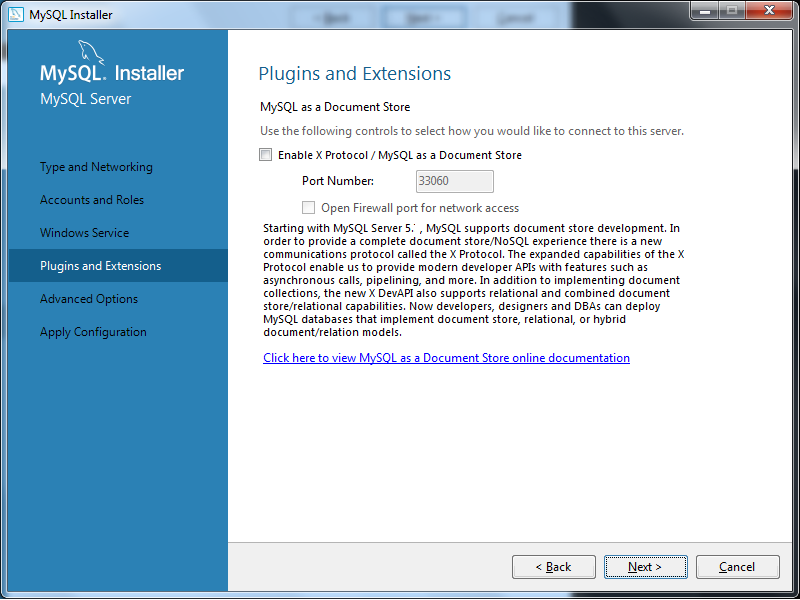800x600 pixels.
Task: Click the 'MySQL Server' subtitle in sidebar
Action: tap(86, 99)
